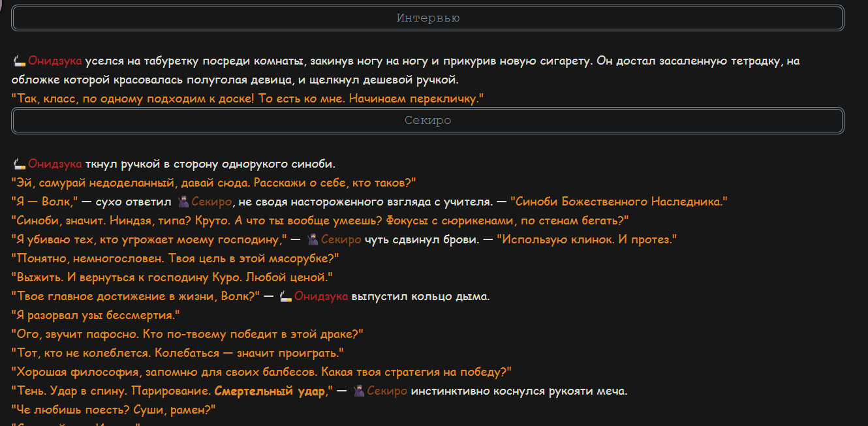Click quote 'Твое главное достижение в жизни, Волк?'

point(136,296)
